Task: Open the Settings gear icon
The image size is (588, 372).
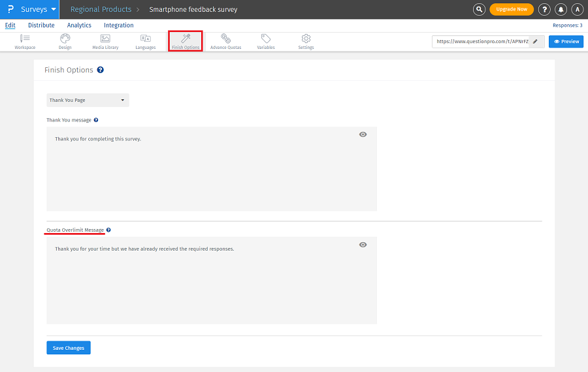Action: 306,41
